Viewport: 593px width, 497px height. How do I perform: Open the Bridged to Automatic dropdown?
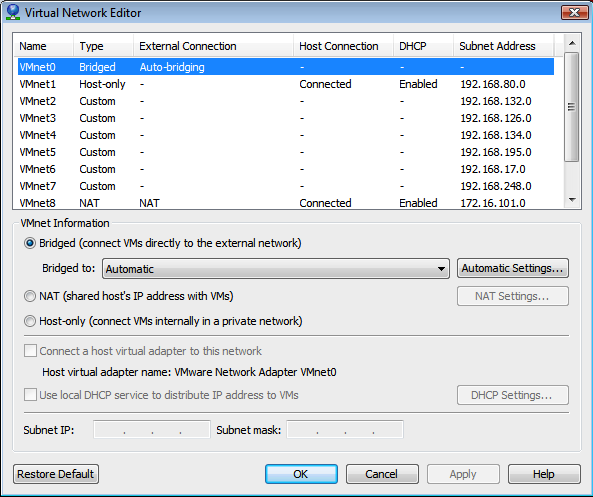coord(276,269)
